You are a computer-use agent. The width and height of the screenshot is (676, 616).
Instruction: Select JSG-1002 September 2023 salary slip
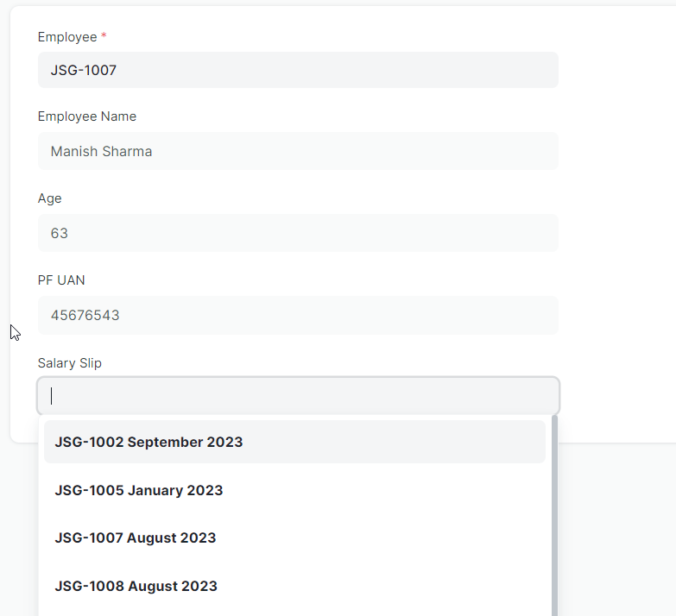pyautogui.click(x=294, y=442)
